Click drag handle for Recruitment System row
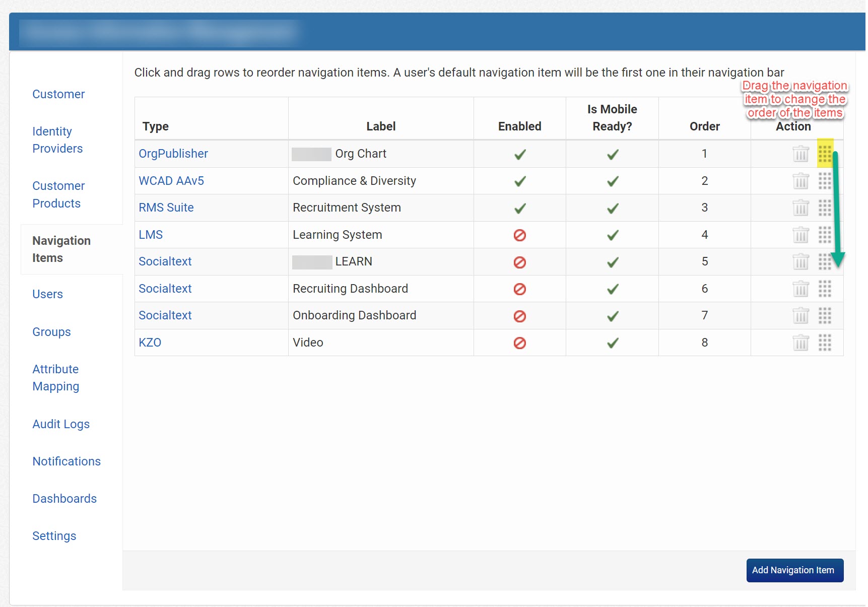 click(x=825, y=208)
